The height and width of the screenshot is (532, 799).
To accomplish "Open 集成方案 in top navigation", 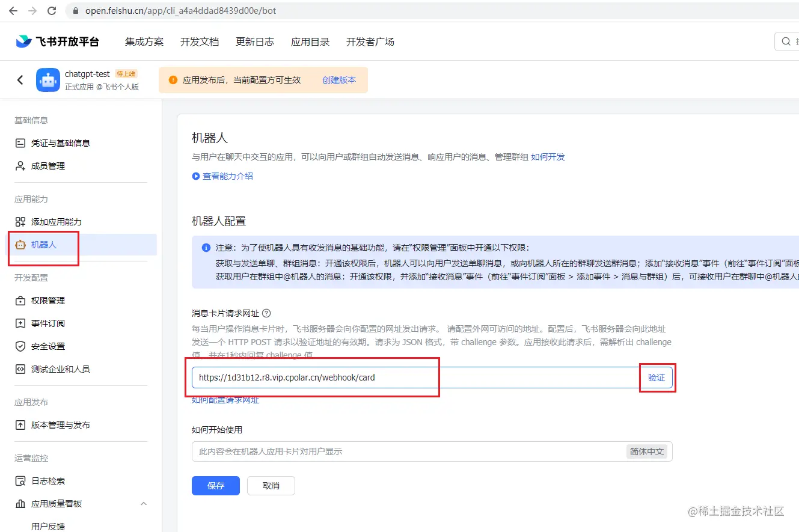I will [144, 41].
